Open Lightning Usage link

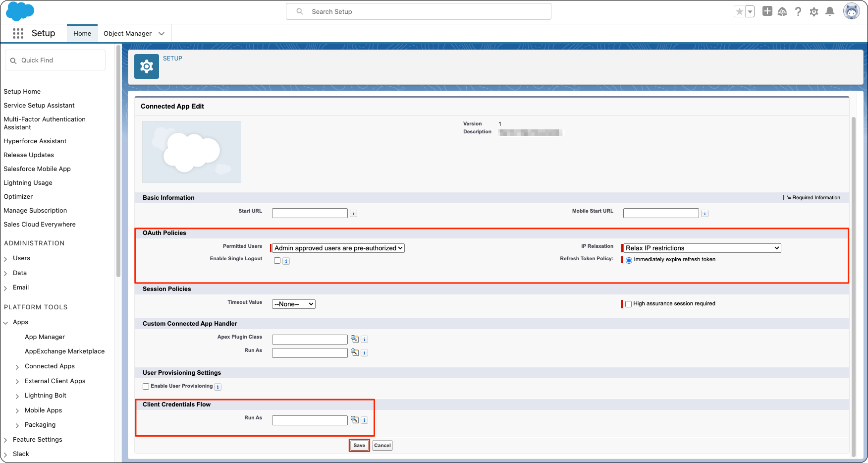pos(28,183)
